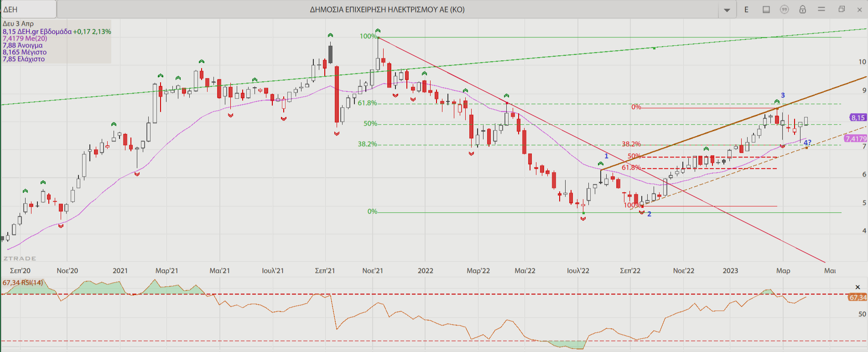Click the 10 price axis label
This screenshot has height=352, width=868.
click(x=862, y=62)
